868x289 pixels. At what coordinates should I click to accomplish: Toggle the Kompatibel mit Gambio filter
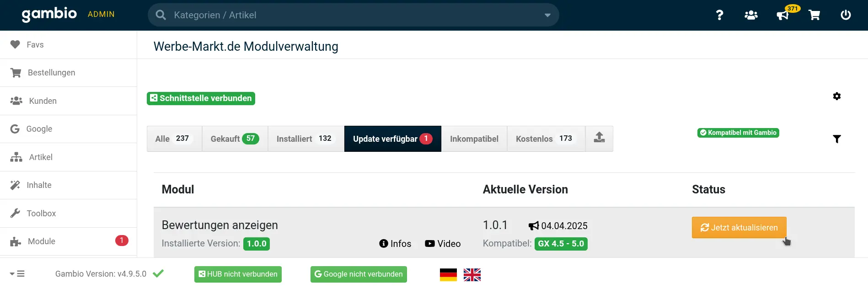(x=738, y=133)
